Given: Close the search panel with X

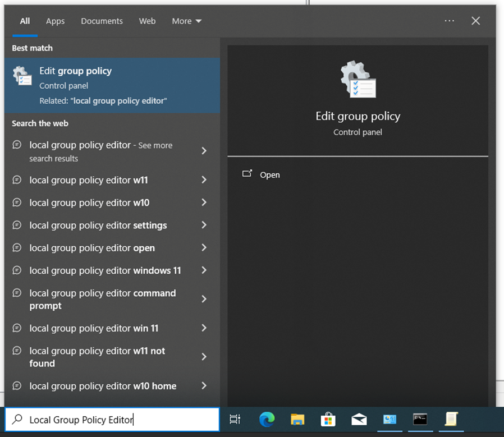Looking at the screenshot, I should 476,21.
